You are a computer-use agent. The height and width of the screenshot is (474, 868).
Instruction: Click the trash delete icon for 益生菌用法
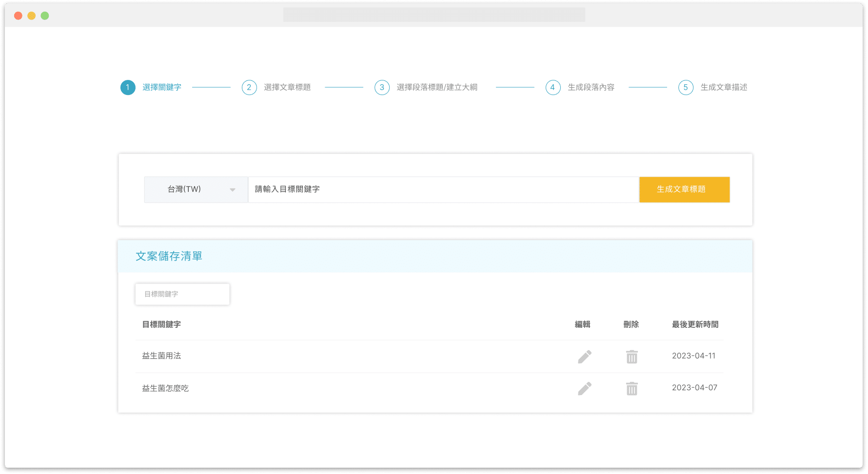click(631, 357)
